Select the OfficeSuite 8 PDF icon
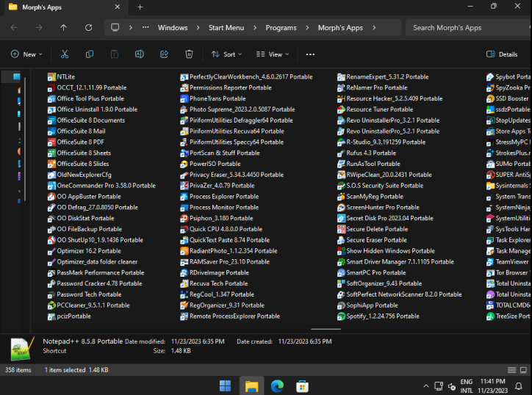 point(51,142)
